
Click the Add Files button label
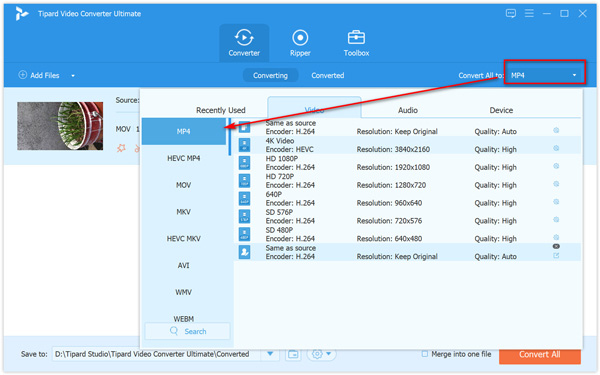[45, 75]
